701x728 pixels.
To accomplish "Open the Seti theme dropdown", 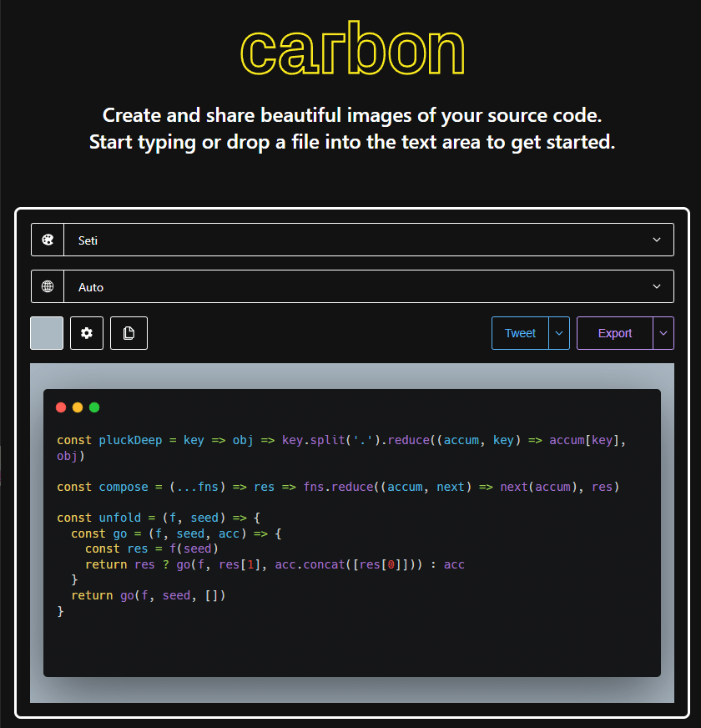I will 352,240.
